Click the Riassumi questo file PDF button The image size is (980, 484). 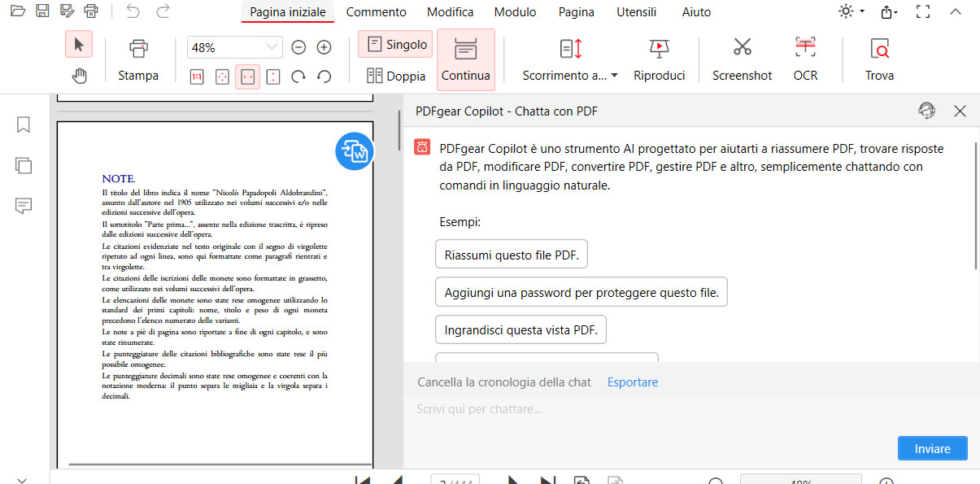click(x=511, y=254)
